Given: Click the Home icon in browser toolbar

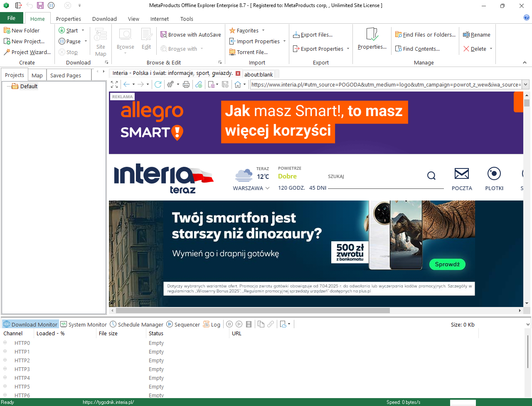Looking at the screenshot, I should click(238, 84).
